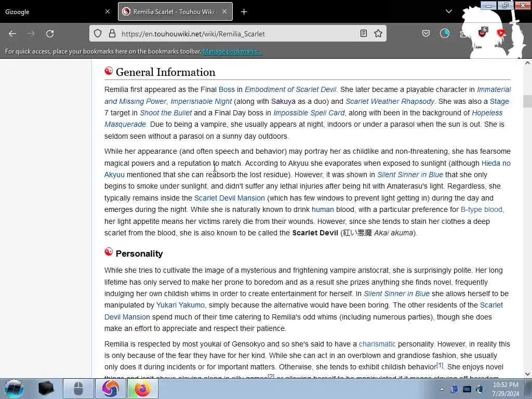This screenshot has width=532, height=399.
Task: Open the charismatic link
Action: point(377,344)
